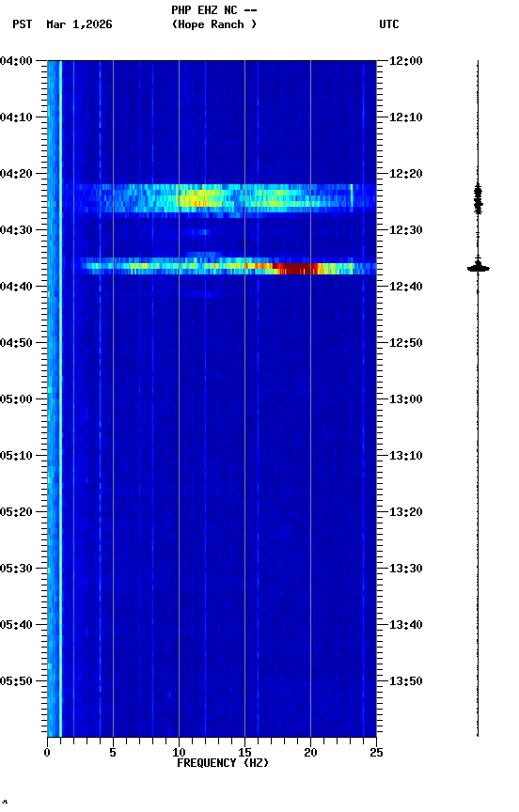The width and height of the screenshot is (519, 812).
Task: Click the 12:00 UTC time label
Action: point(406,61)
